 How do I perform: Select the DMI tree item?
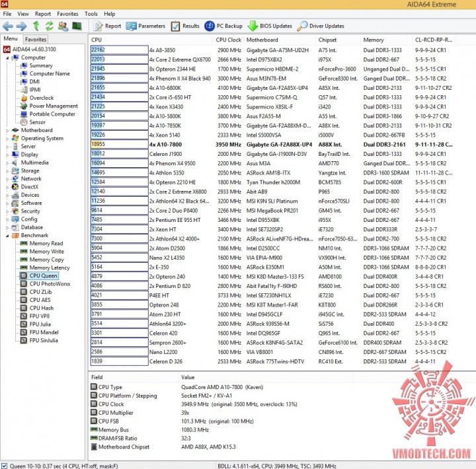[x=34, y=82]
